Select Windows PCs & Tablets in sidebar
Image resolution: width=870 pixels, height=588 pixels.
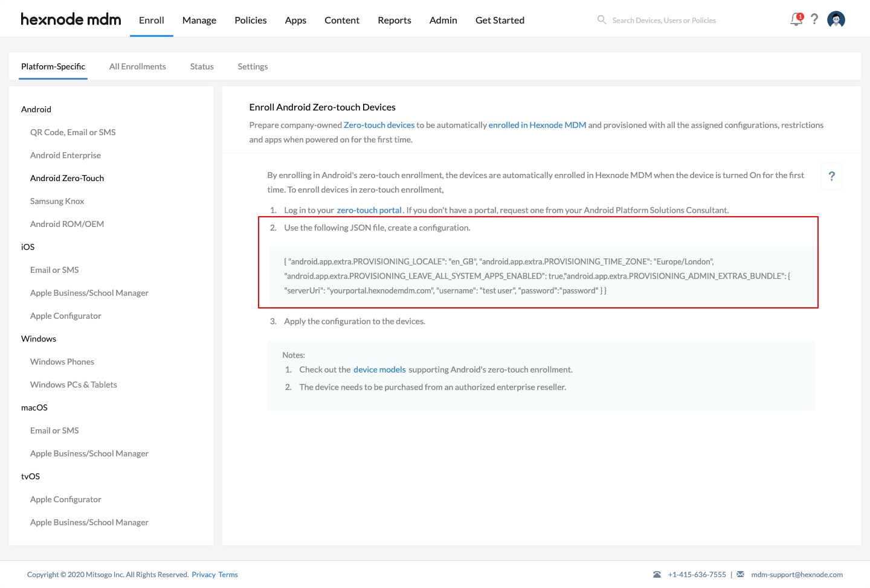coord(74,385)
